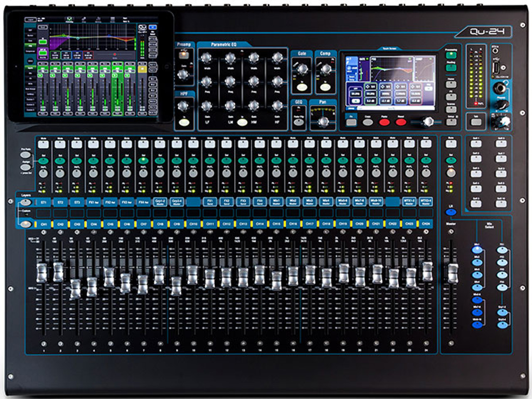Switch to upper fader layer key
This screenshot has height=399, width=532.
[x=26, y=203]
